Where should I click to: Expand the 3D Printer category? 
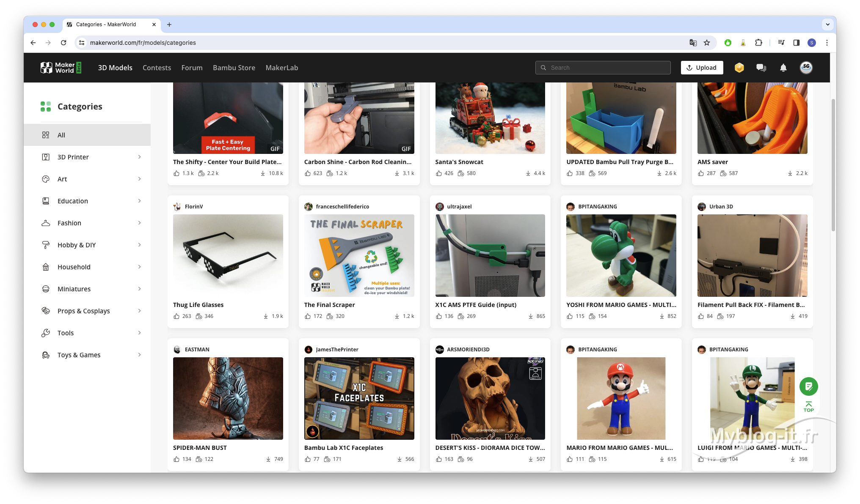click(x=139, y=157)
